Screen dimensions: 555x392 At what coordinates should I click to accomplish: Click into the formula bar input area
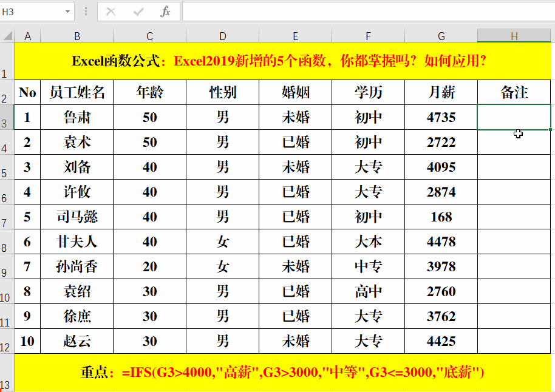pos(368,12)
